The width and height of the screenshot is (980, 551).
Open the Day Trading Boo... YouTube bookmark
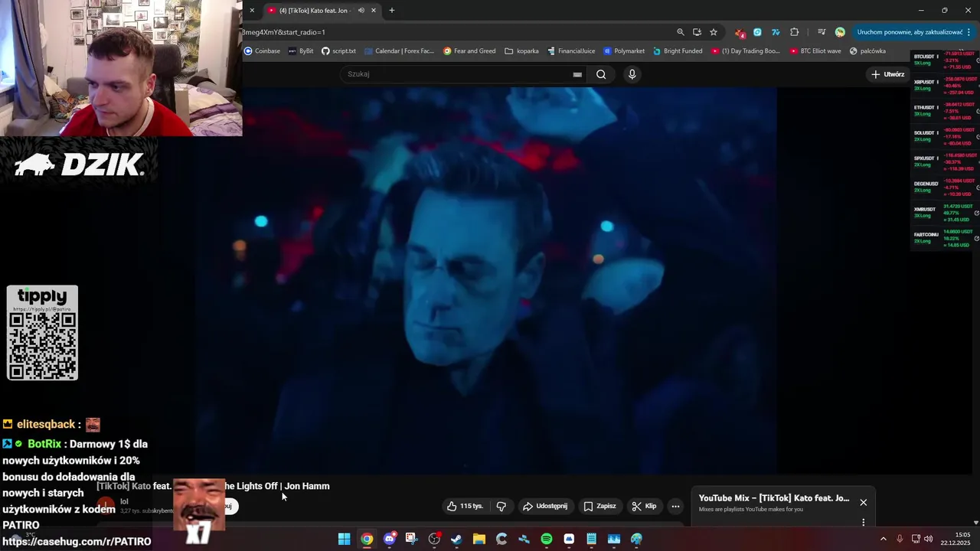point(746,51)
